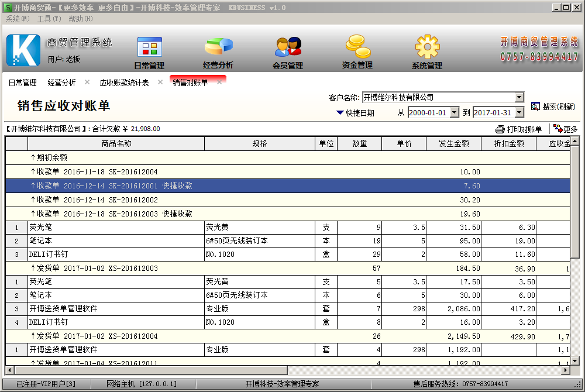
Task: Open the 资金管理 coins icon
Action: click(x=357, y=47)
